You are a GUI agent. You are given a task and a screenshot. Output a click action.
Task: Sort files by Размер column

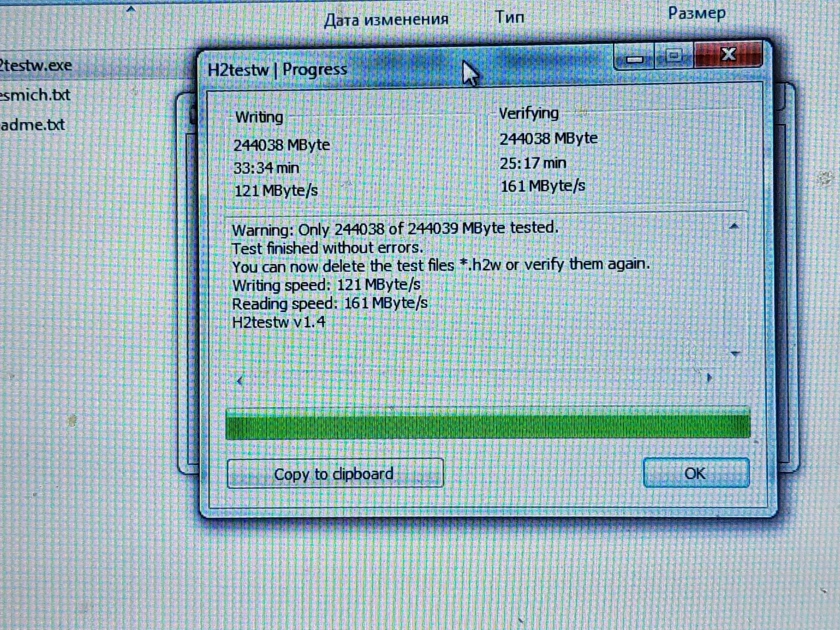click(696, 14)
